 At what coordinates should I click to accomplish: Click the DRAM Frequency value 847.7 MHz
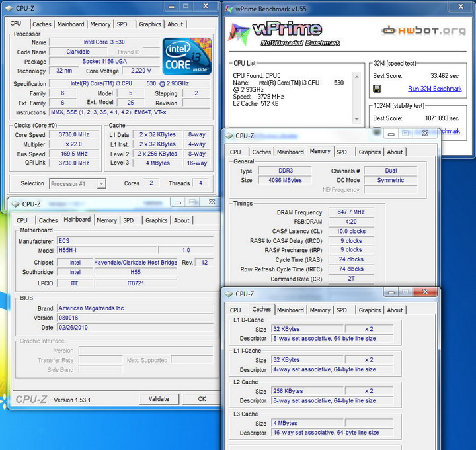[x=351, y=212]
